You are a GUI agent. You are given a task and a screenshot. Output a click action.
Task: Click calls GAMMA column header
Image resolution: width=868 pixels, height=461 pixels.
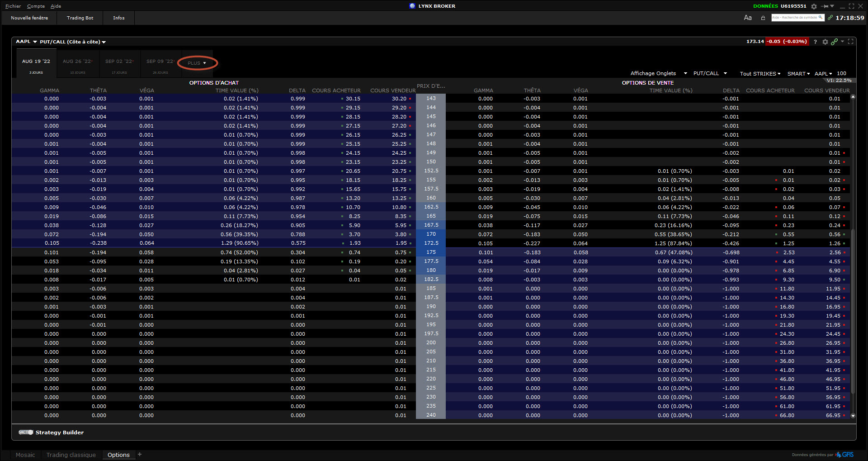[49, 90]
